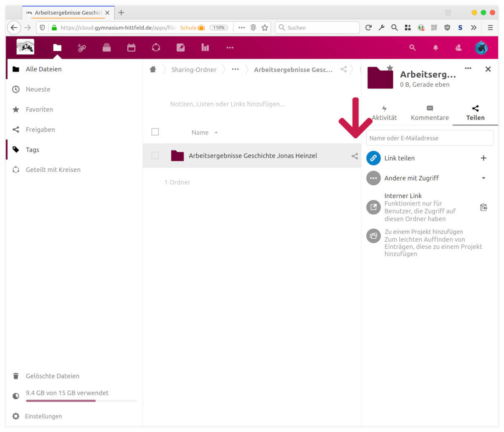Image resolution: width=504 pixels, height=432 pixels.
Task: Open the notifications bell
Action: tap(436, 48)
